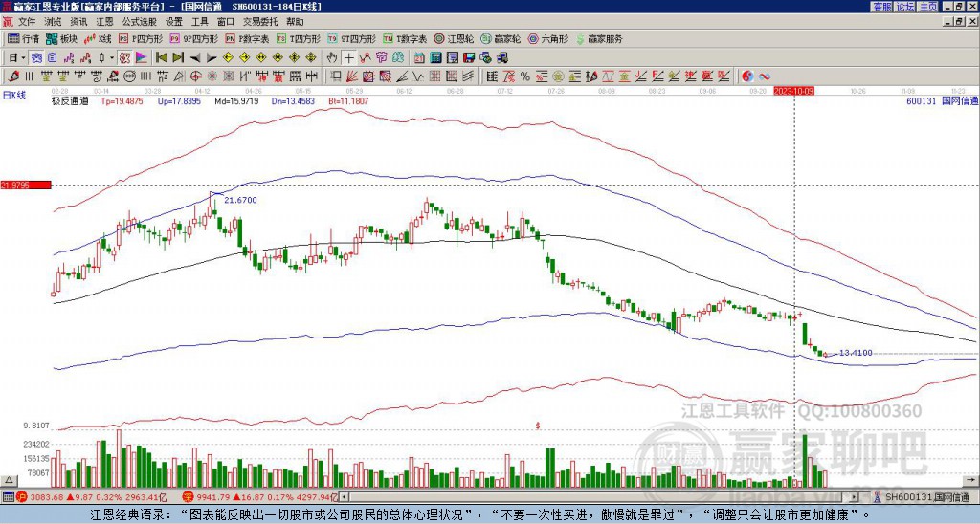Screen dimensions: 980x524
Task: Click the first yellow diamond arrow icon
Action: pos(228,58)
